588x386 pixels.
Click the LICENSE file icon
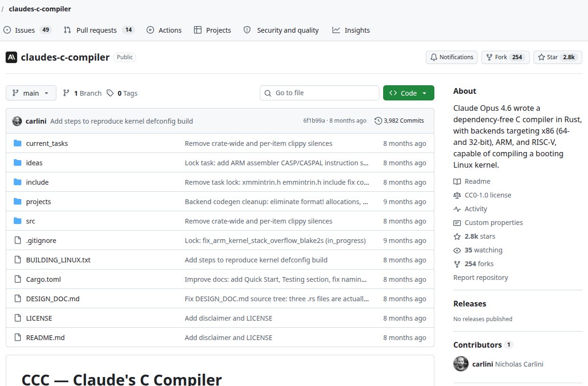(18, 318)
